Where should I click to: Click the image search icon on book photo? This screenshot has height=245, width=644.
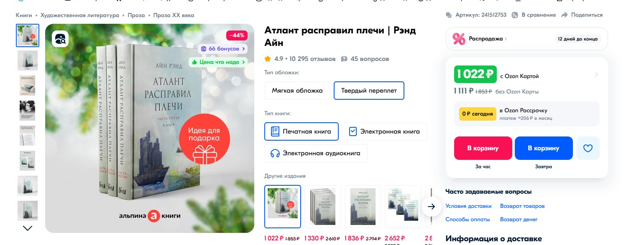[x=60, y=39]
